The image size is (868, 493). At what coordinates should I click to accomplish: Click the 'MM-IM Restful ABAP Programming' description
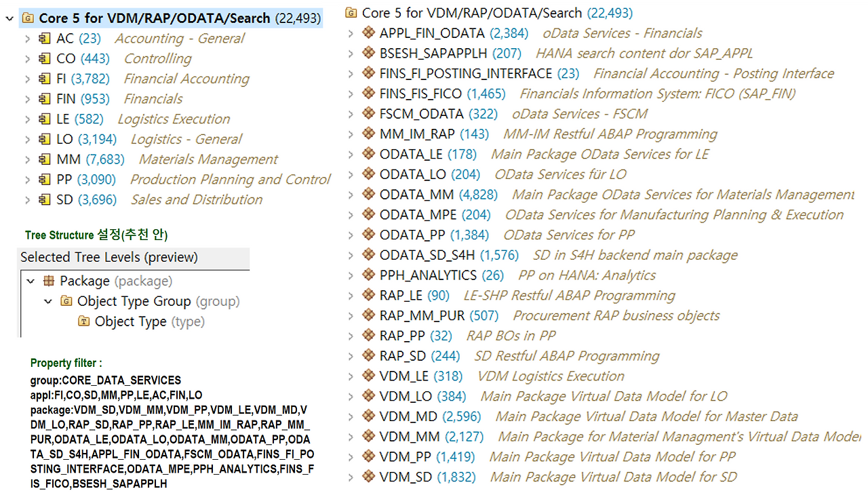coord(610,134)
